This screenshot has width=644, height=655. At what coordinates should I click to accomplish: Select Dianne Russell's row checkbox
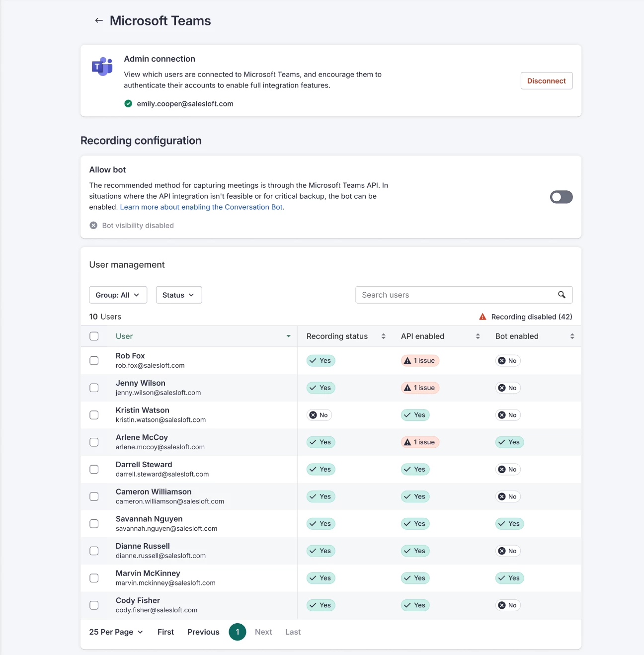click(x=94, y=551)
